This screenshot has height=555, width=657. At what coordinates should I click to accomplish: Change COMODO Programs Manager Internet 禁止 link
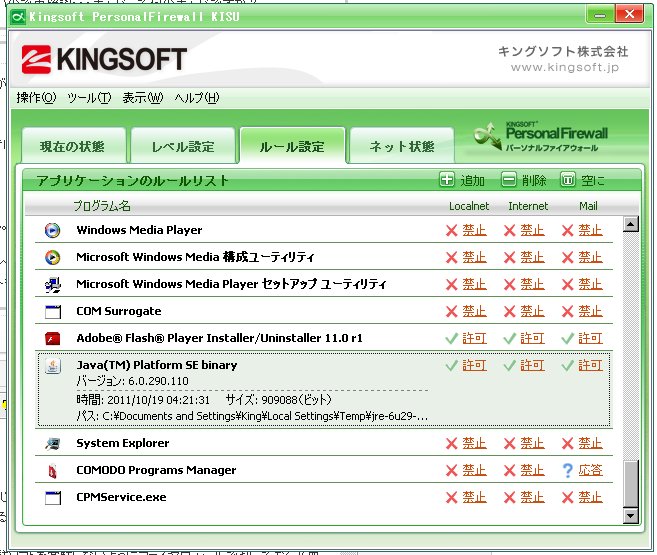(532, 470)
